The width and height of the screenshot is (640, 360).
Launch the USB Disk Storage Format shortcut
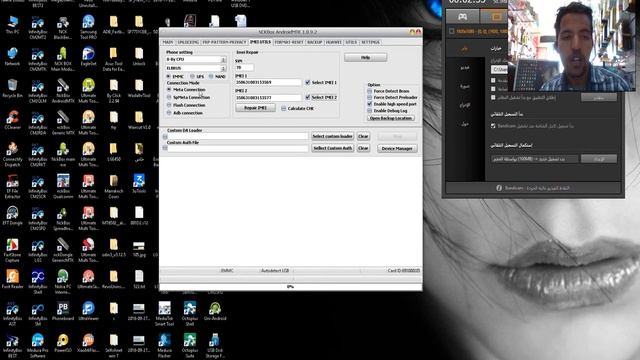coord(215,345)
